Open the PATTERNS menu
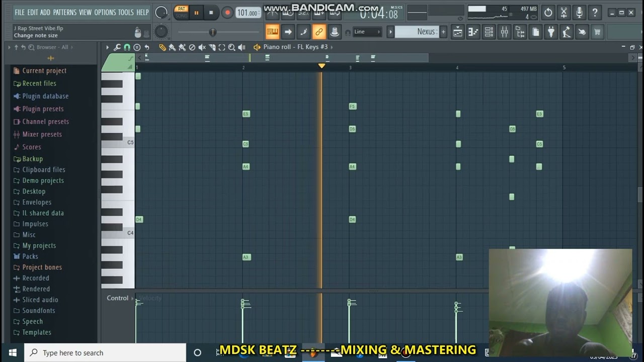 (x=65, y=12)
